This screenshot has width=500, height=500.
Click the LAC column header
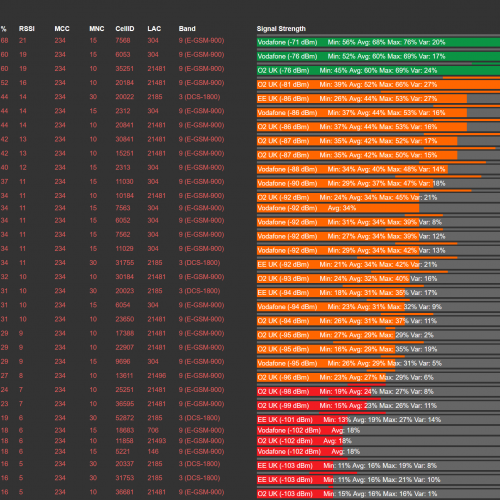coord(154,29)
